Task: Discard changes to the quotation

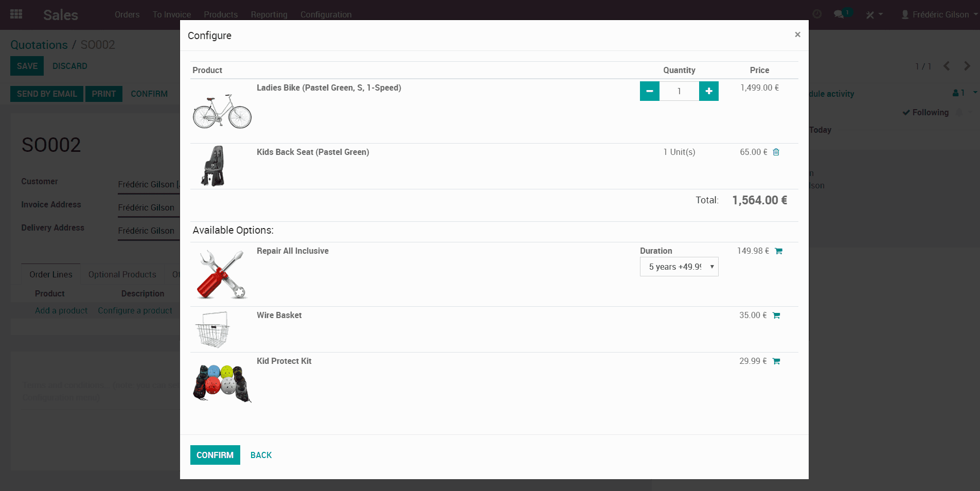Action: click(x=70, y=66)
